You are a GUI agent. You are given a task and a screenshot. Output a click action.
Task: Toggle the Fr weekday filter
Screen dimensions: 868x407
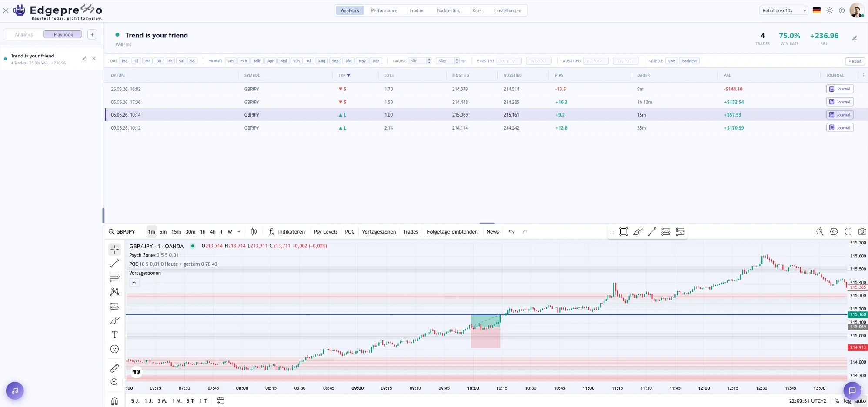(x=170, y=61)
